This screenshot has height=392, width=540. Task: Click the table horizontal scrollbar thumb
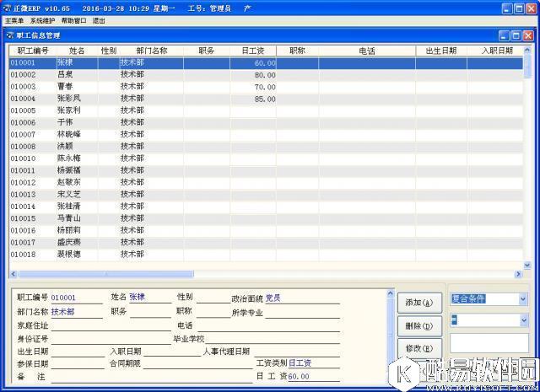pos(105,274)
